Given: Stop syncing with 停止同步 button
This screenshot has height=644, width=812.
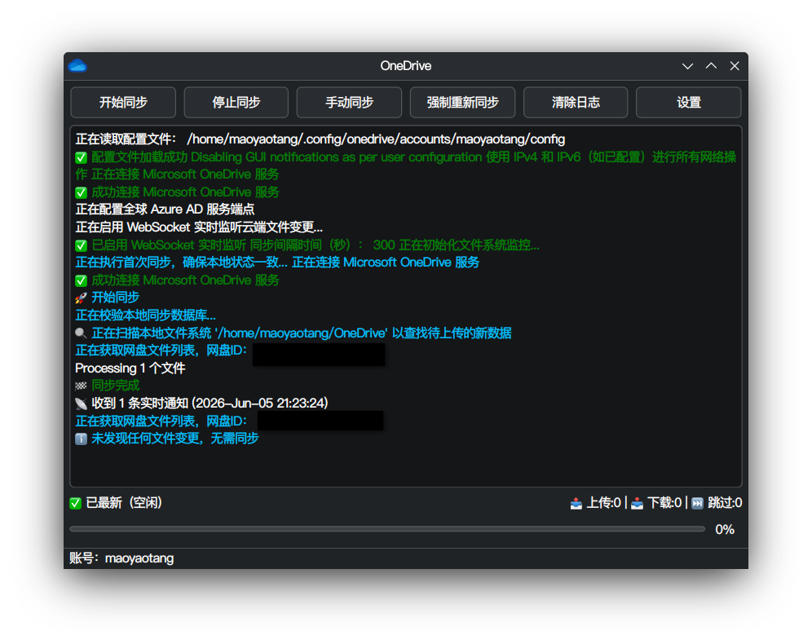Looking at the screenshot, I should pyautogui.click(x=236, y=102).
